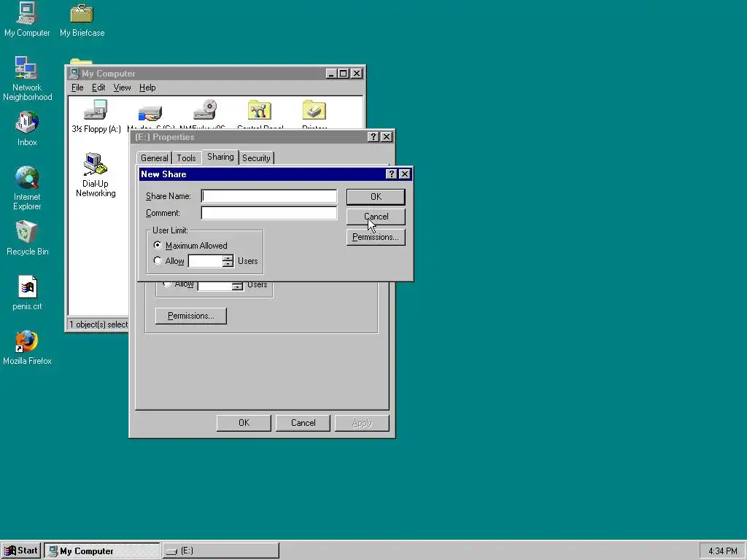Open the Inbox desktop icon
This screenshot has height=560, width=747.
[27, 128]
